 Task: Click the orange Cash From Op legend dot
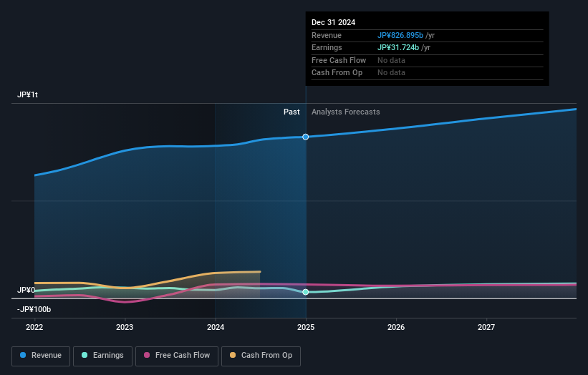coord(233,355)
